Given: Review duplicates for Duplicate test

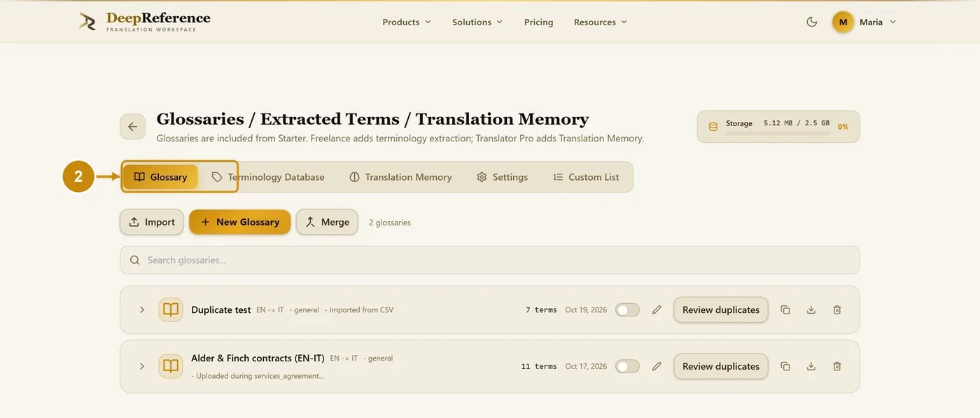Looking at the screenshot, I should pyautogui.click(x=721, y=309).
